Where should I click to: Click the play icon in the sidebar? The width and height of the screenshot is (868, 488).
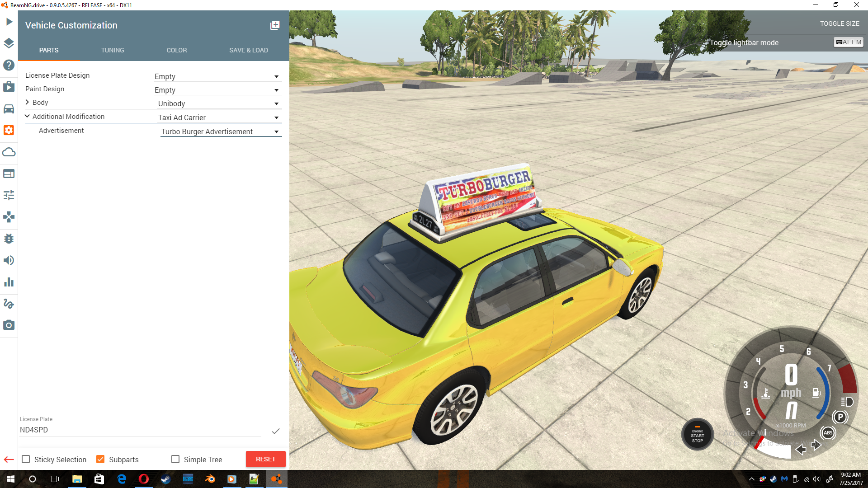point(9,22)
